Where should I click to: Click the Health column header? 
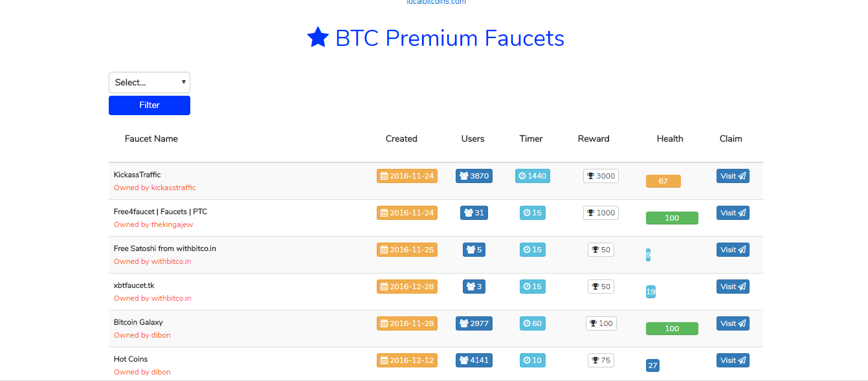point(670,138)
